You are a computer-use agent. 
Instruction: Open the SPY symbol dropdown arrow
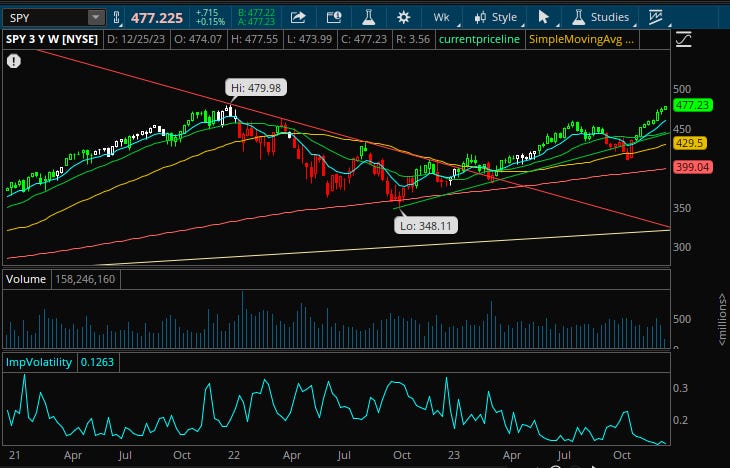click(x=95, y=18)
